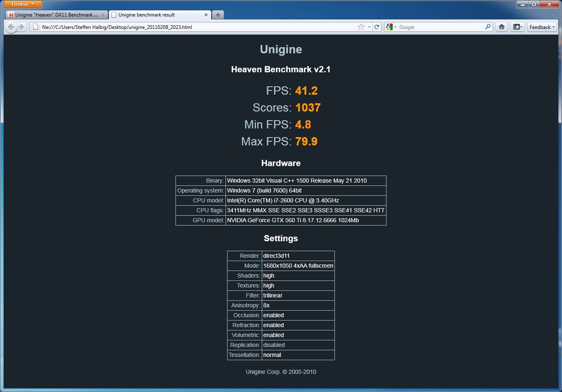
Task: Click the Tessellation value normal
Action: tap(298, 355)
